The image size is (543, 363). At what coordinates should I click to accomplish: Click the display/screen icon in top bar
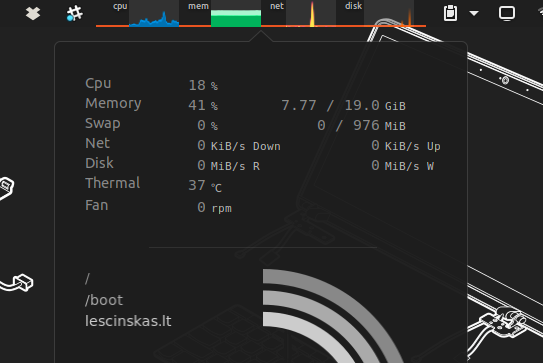pos(507,14)
